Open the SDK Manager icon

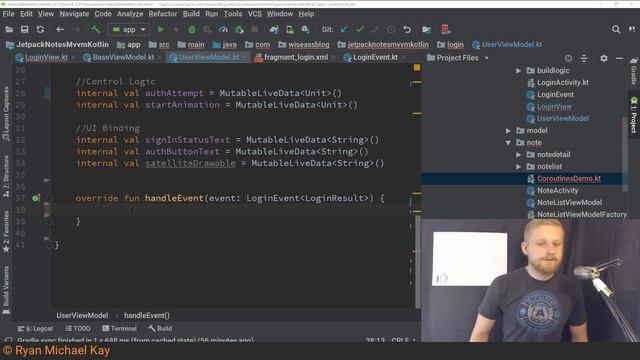click(x=305, y=29)
